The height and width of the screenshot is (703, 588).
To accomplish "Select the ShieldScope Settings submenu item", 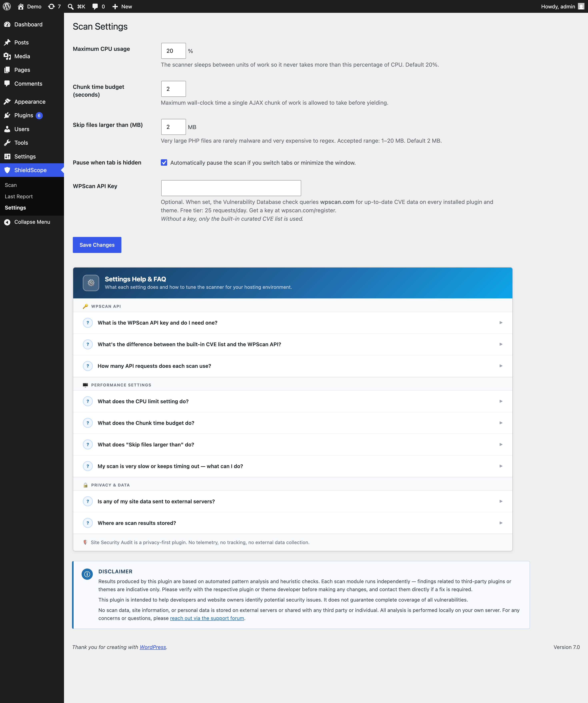I will 15,208.
